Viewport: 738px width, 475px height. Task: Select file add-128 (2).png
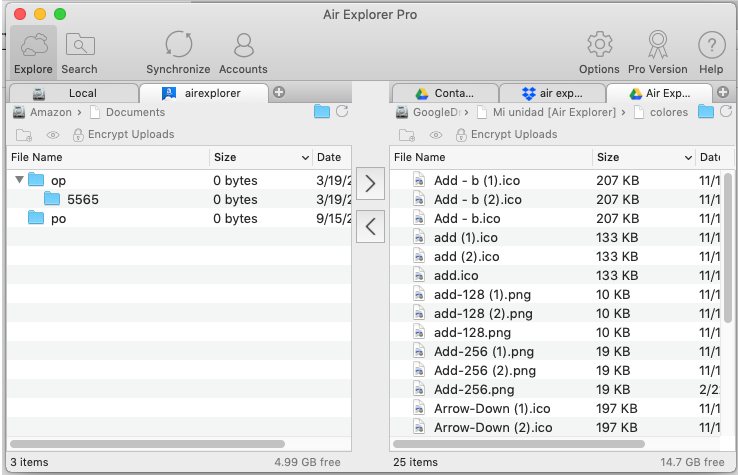tap(555, 314)
